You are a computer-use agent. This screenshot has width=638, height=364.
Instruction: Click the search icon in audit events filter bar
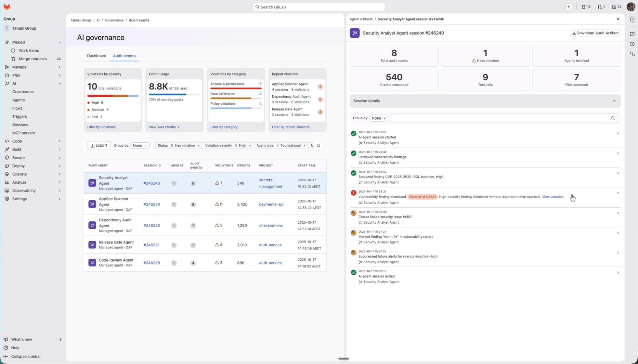[x=318, y=145]
